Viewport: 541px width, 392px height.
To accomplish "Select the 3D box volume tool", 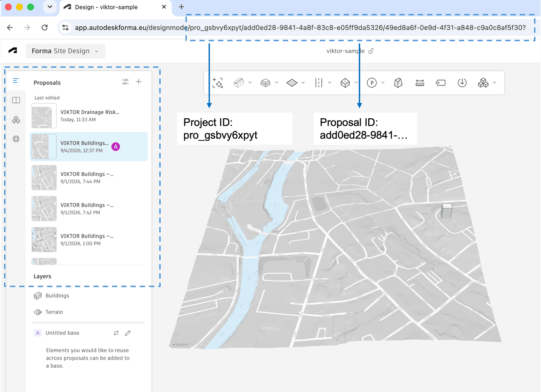I will point(345,83).
